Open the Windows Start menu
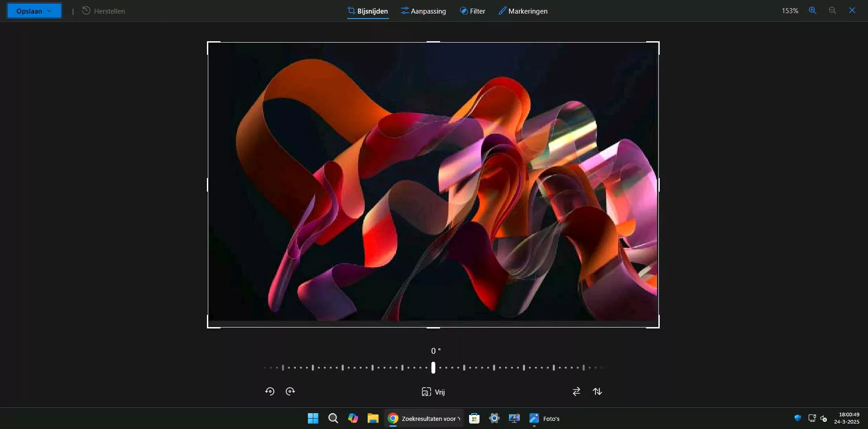The height and width of the screenshot is (429, 868). pyautogui.click(x=313, y=418)
